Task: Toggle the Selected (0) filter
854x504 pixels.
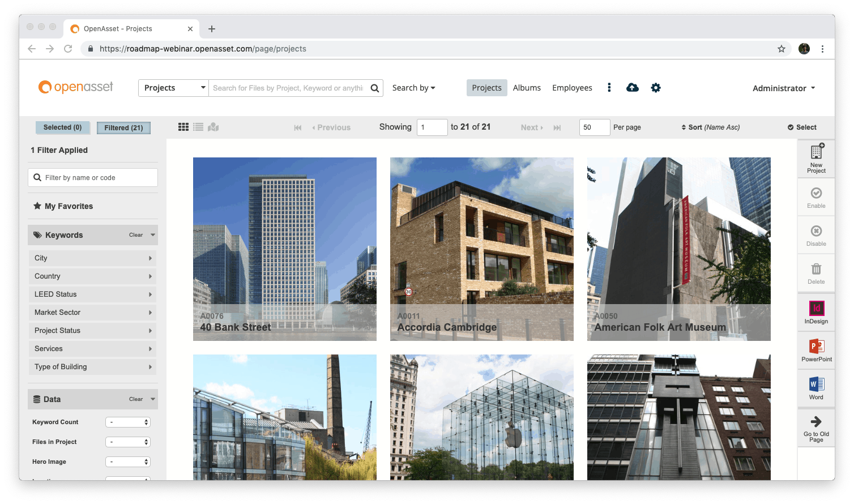Action: [x=62, y=127]
